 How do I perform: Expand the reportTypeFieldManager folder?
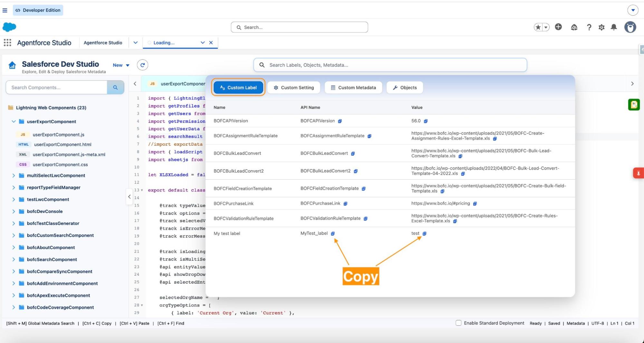[x=14, y=188]
